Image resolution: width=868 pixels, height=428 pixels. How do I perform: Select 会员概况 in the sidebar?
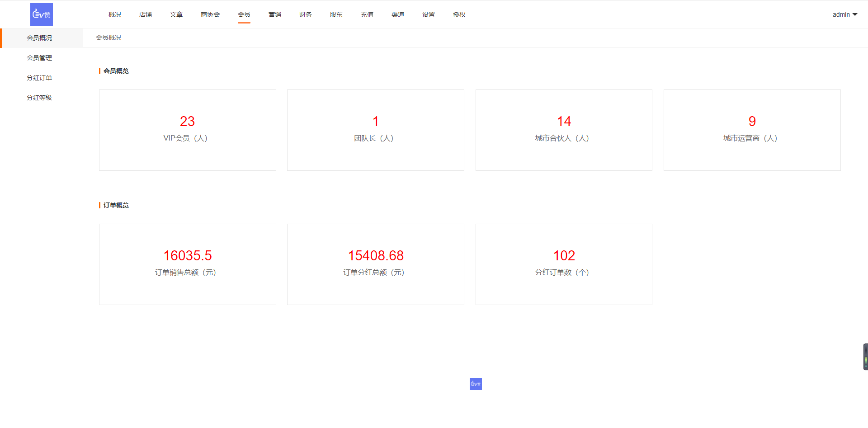click(42, 38)
